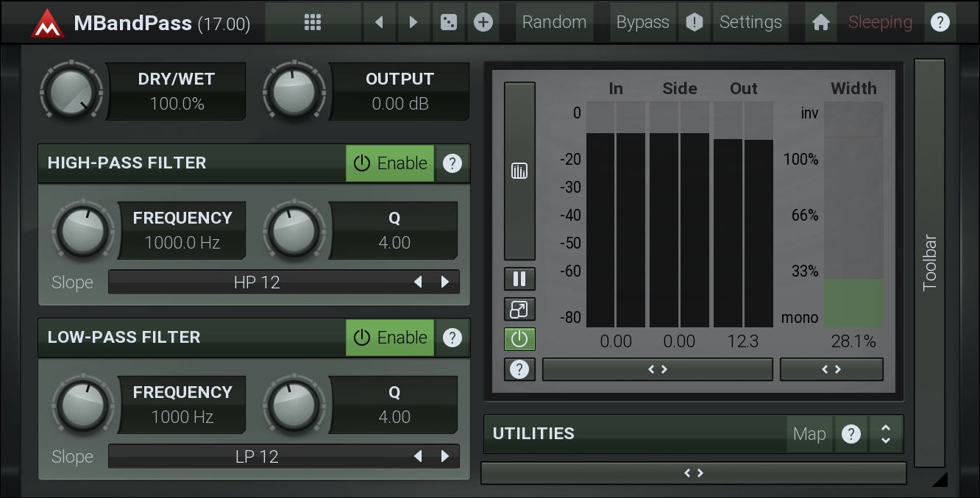Open the meter pop-out window icon
The image size is (980, 498).
click(519, 309)
